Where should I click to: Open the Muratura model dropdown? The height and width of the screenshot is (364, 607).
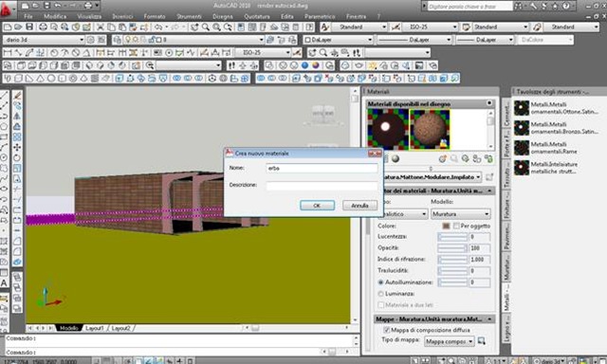(461, 214)
